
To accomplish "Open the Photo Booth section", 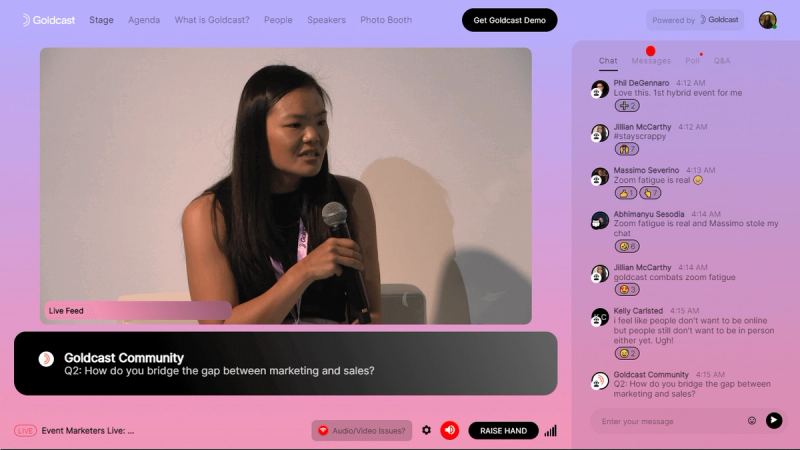I will tap(386, 20).
